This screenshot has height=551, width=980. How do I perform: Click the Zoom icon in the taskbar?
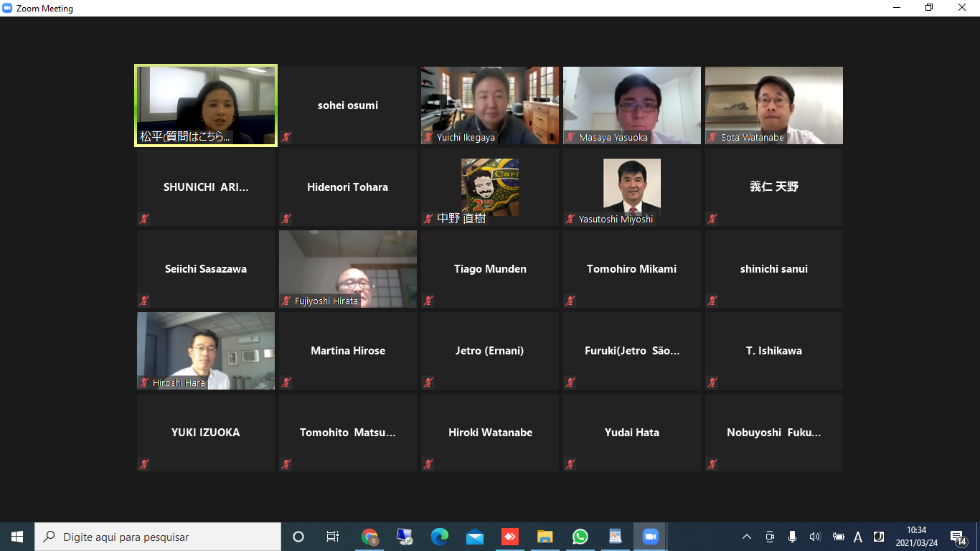coord(651,537)
